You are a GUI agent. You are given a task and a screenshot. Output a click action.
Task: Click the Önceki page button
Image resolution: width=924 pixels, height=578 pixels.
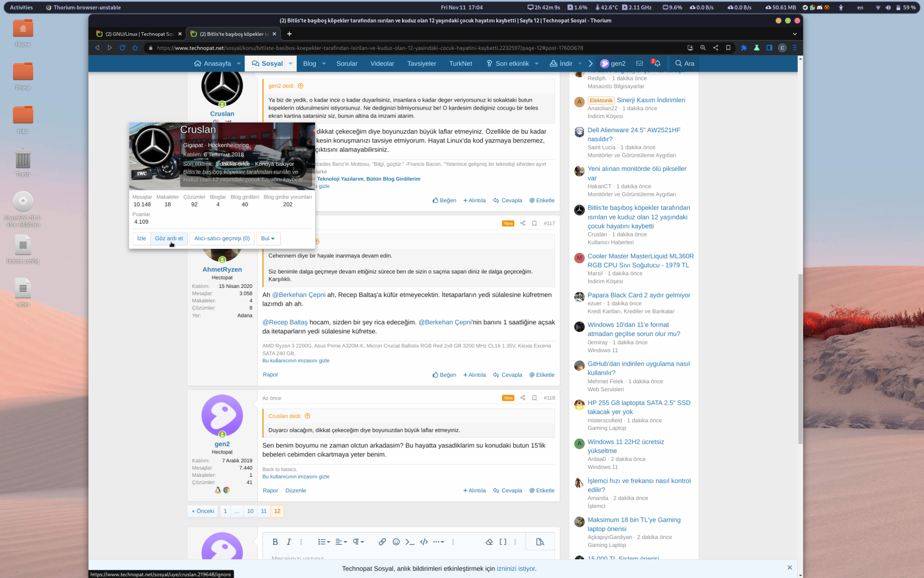pyautogui.click(x=203, y=511)
